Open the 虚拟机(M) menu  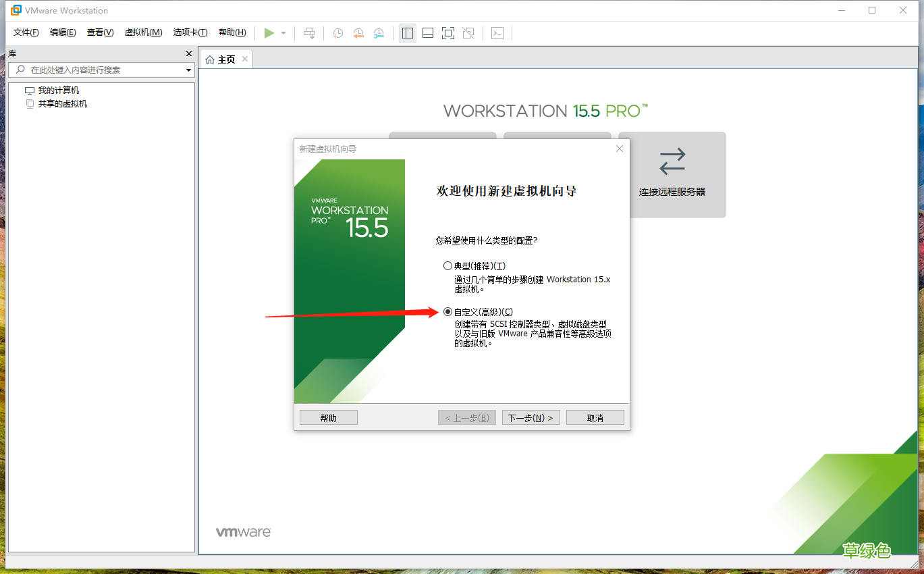(143, 32)
